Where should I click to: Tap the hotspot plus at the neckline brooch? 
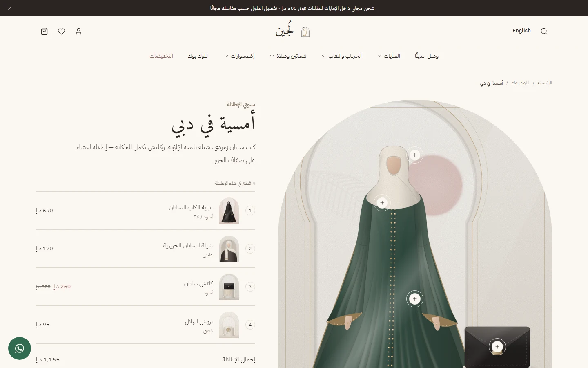pos(382,203)
